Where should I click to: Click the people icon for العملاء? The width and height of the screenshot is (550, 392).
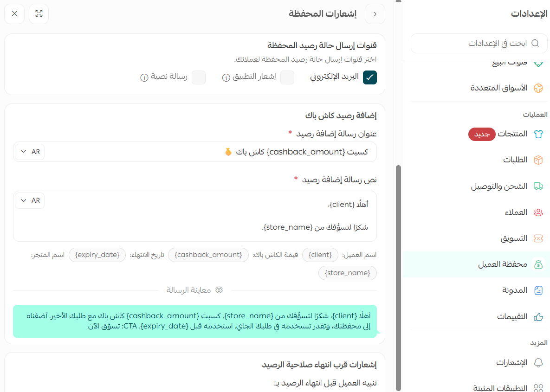click(538, 212)
